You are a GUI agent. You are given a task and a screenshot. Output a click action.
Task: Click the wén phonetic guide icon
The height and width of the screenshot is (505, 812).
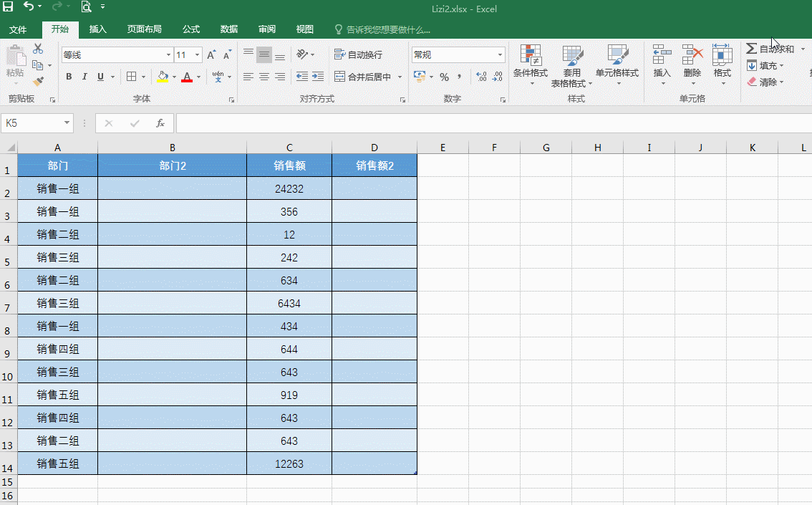(218, 77)
